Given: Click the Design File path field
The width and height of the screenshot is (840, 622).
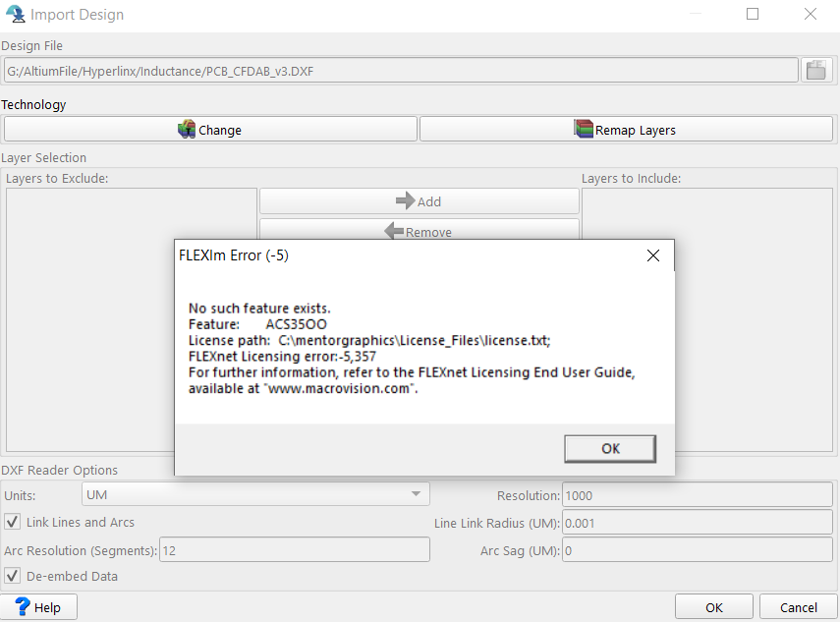Looking at the screenshot, I should click(400, 71).
